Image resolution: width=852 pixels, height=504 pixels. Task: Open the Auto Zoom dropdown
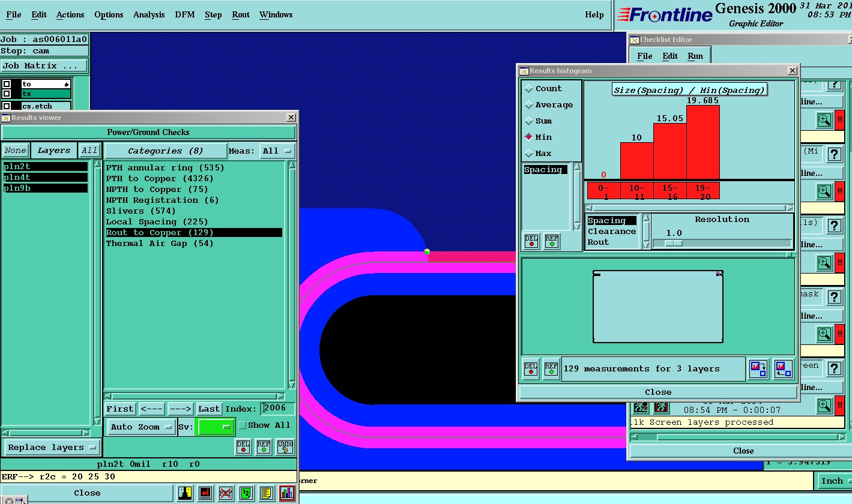pos(142,427)
